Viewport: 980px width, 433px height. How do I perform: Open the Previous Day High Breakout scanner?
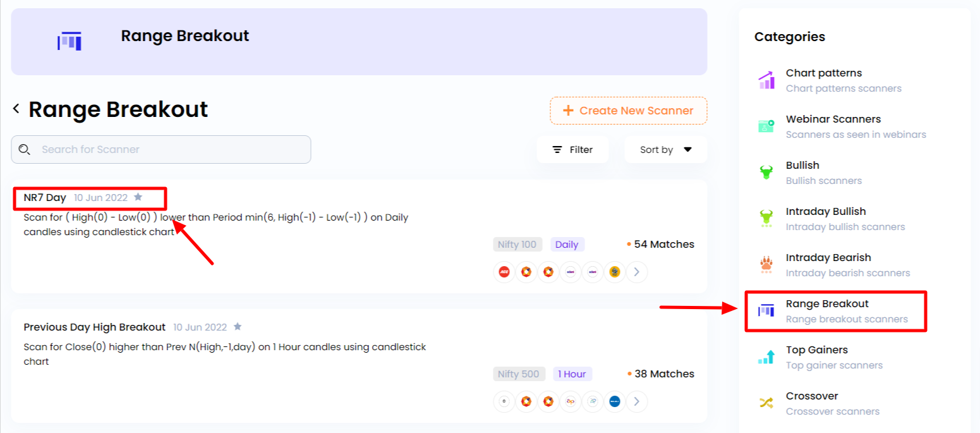pyautogui.click(x=95, y=327)
